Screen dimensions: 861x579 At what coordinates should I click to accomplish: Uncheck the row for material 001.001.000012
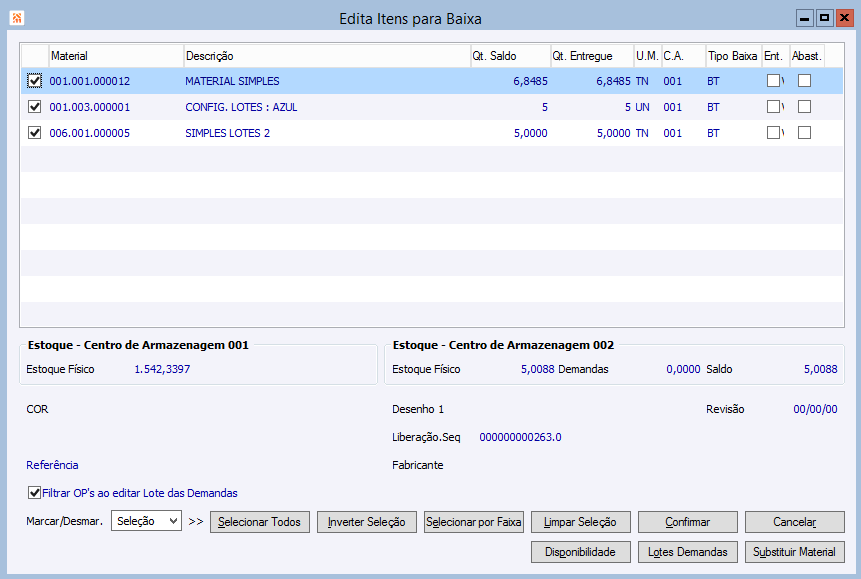(x=35, y=81)
